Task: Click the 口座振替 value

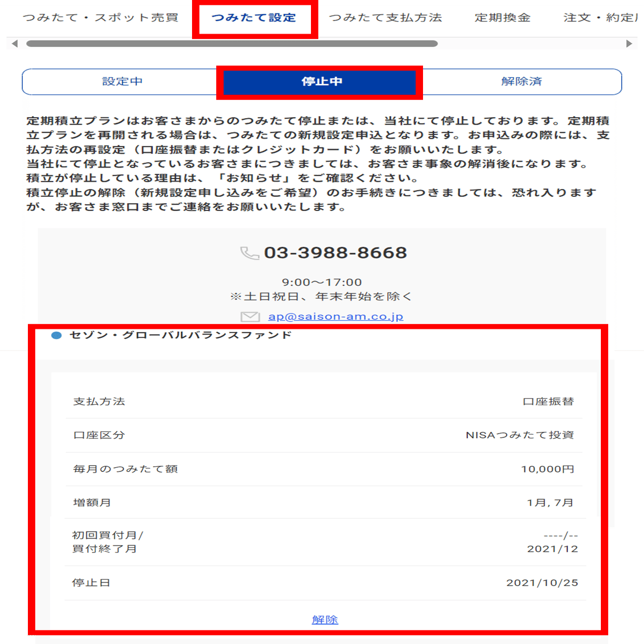Action: pos(548,401)
